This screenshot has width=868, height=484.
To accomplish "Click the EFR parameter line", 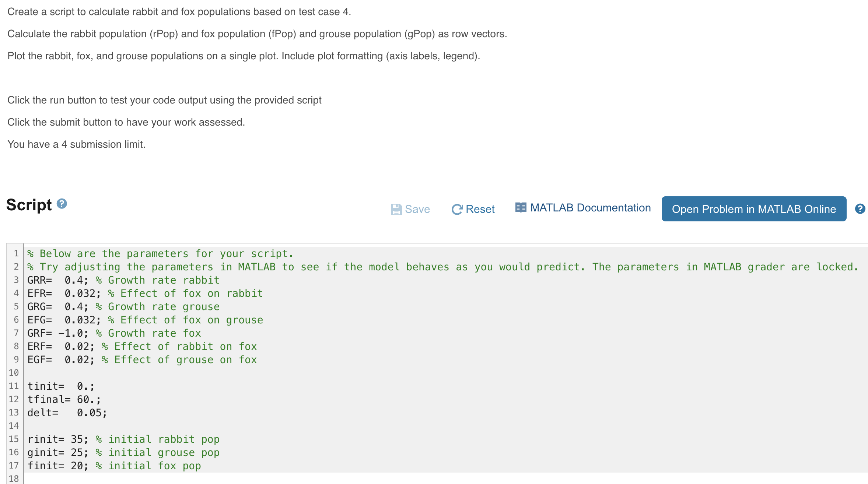I will (144, 293).
